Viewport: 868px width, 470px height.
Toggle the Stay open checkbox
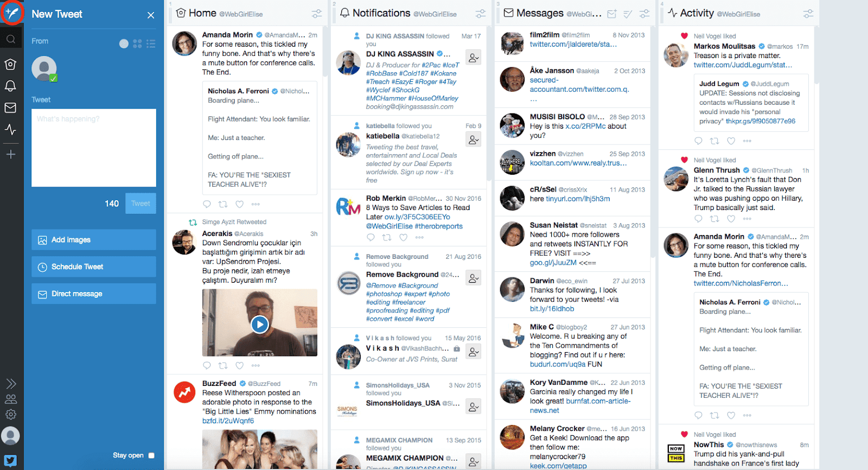point(151,455)
